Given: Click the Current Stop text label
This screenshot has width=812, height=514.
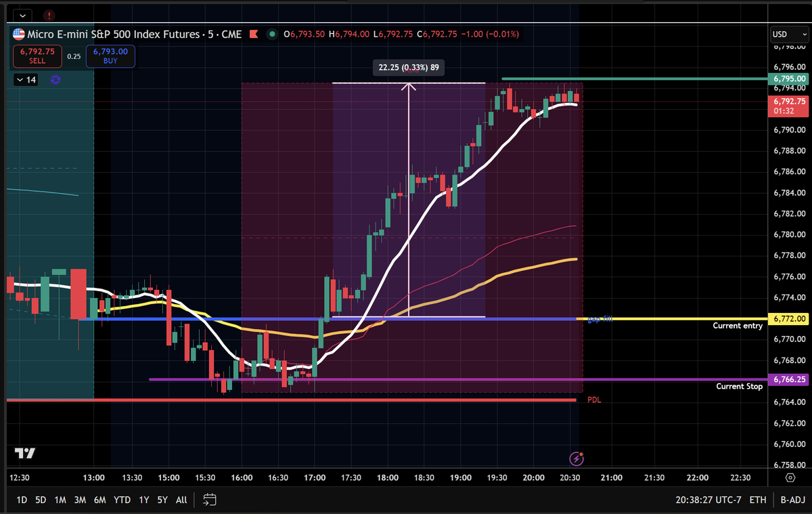Looking at the screenshot, I should 740,387.
